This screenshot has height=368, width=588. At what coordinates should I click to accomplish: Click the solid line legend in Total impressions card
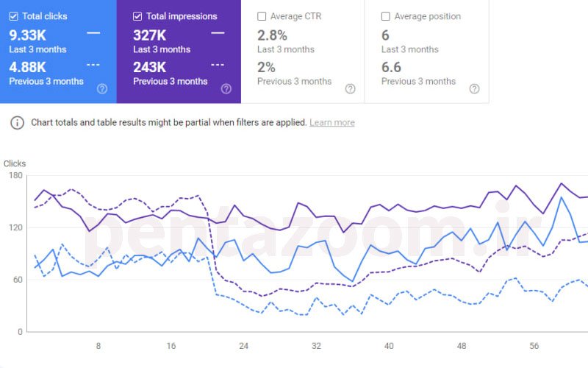(x=218, y=33)
